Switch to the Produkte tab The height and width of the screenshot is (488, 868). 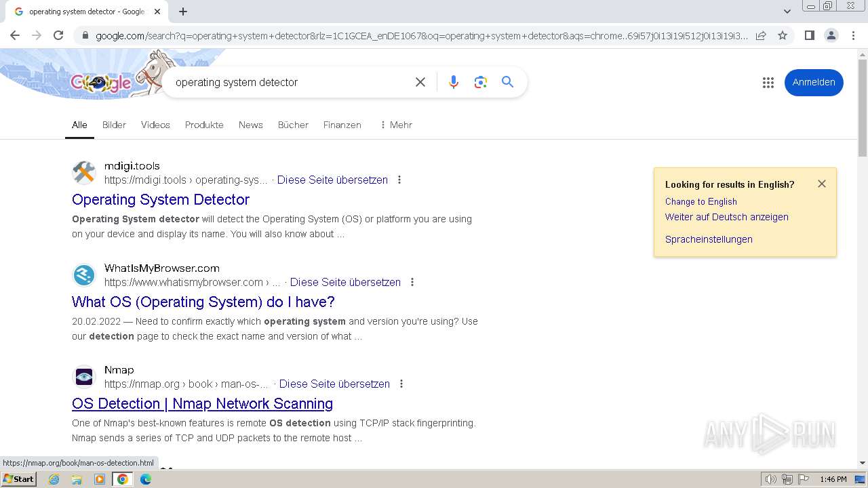point(204,125)
